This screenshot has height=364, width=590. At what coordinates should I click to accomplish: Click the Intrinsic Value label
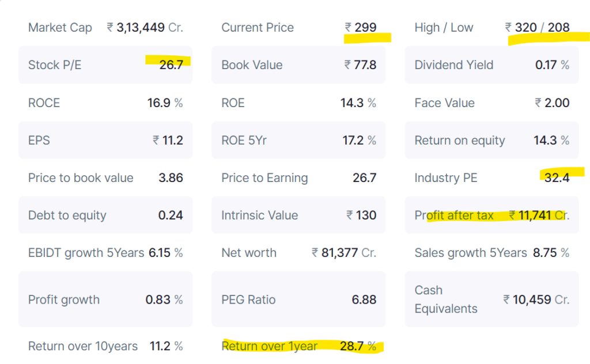point(259,215)
